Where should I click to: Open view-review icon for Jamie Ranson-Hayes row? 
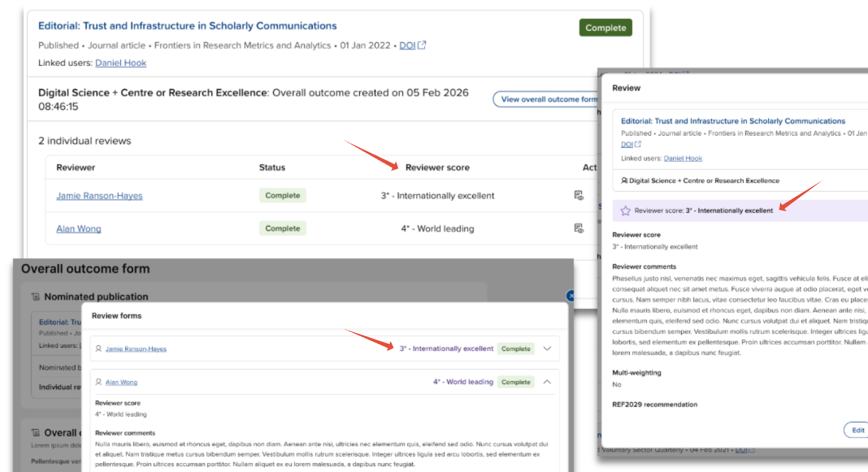[578, 196]
